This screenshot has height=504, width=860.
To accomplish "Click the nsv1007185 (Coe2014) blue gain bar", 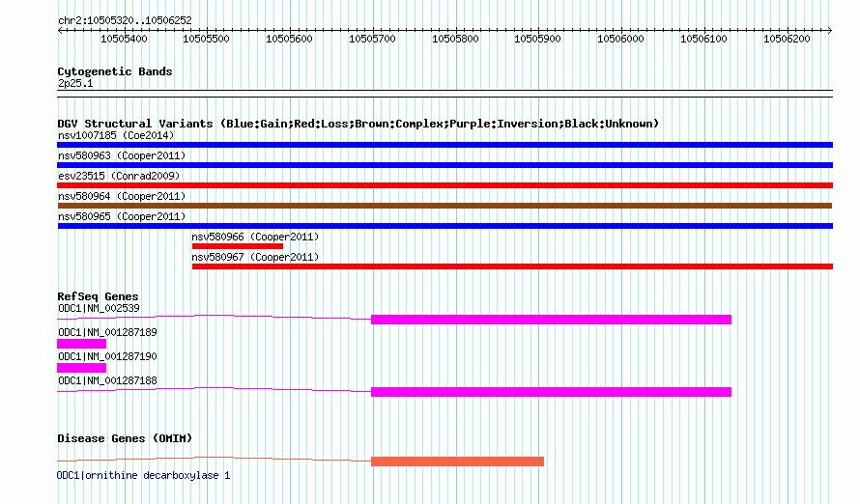I will (x=444, y=145).
